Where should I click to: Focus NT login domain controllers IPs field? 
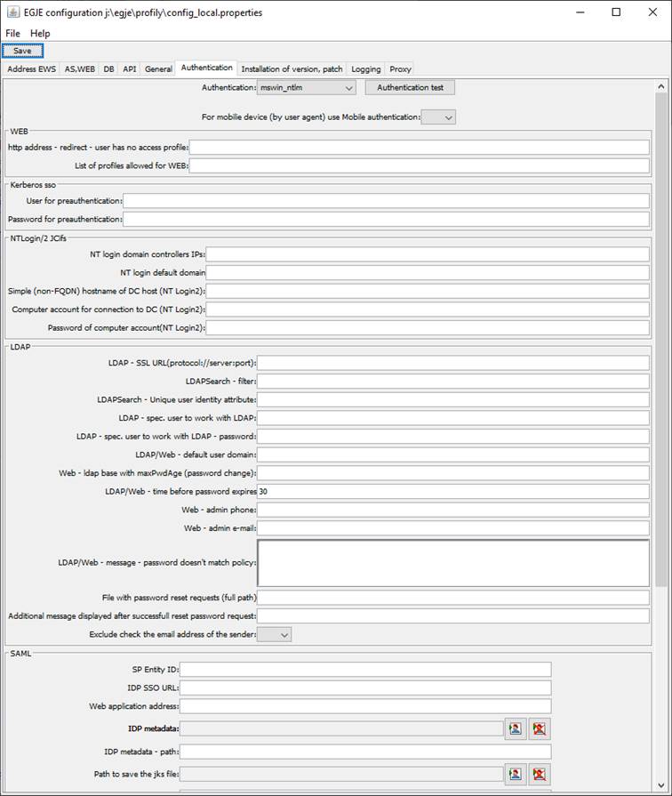[x=428, y=254]
